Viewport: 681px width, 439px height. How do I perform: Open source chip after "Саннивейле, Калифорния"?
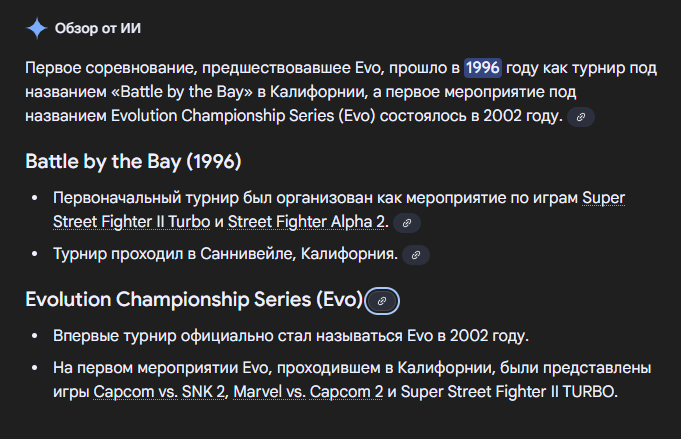coord(416,255)
